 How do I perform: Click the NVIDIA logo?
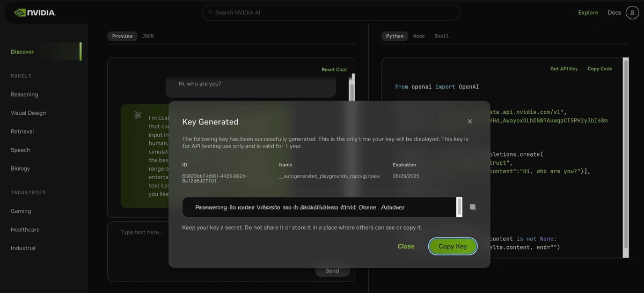pyautogui.click(x=34, y=12)
